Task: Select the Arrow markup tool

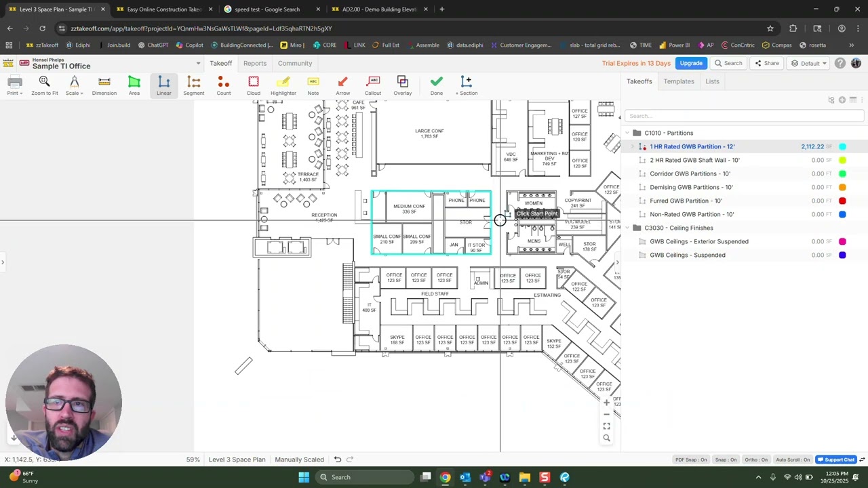Action: (343, 85)
